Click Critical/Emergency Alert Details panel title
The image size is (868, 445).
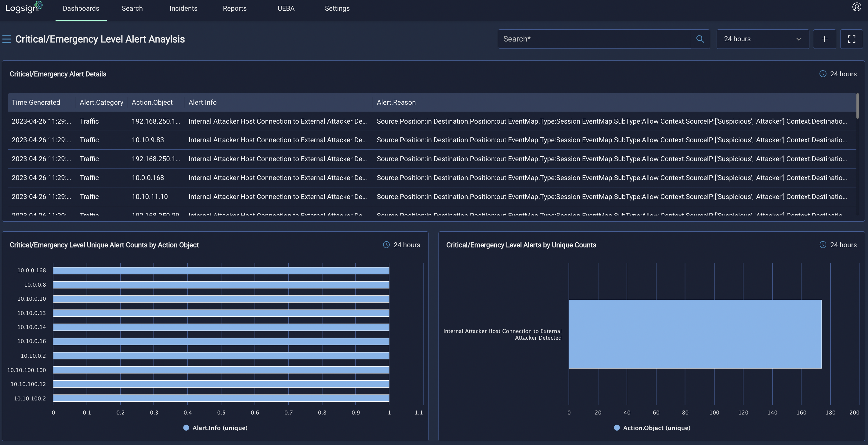point(58,74)
